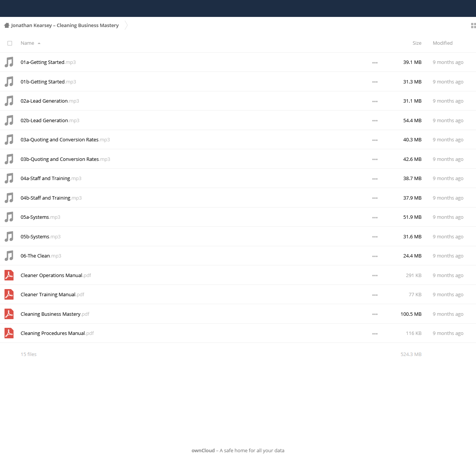Open file 01b-Getting Started.mp3

tap(48, 82)
